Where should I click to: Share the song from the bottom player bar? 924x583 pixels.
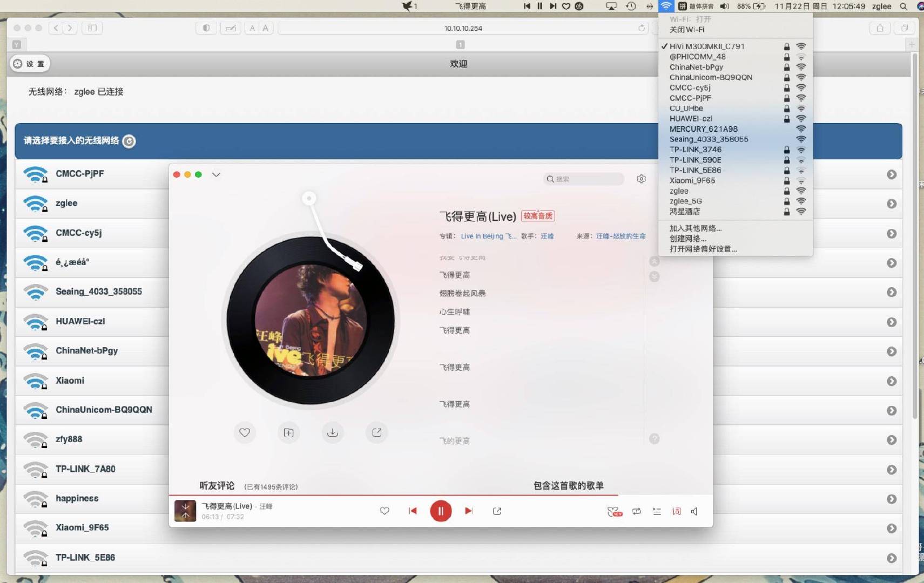pos(497,511)
